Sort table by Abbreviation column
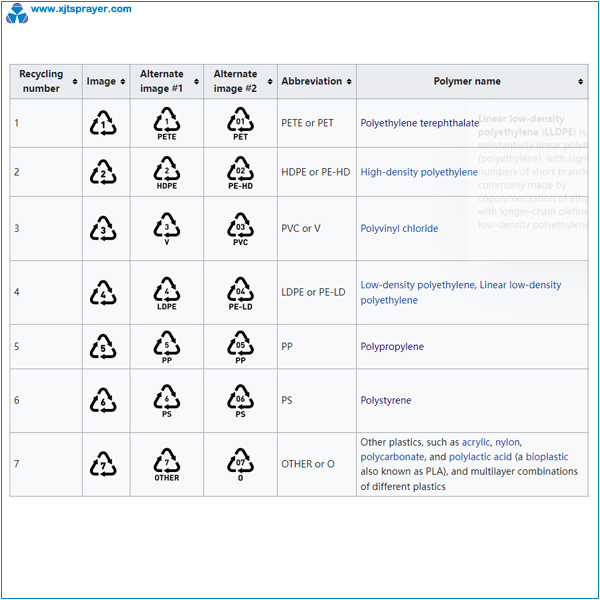Viewport: 600px width, 600px height. (316, 82)
